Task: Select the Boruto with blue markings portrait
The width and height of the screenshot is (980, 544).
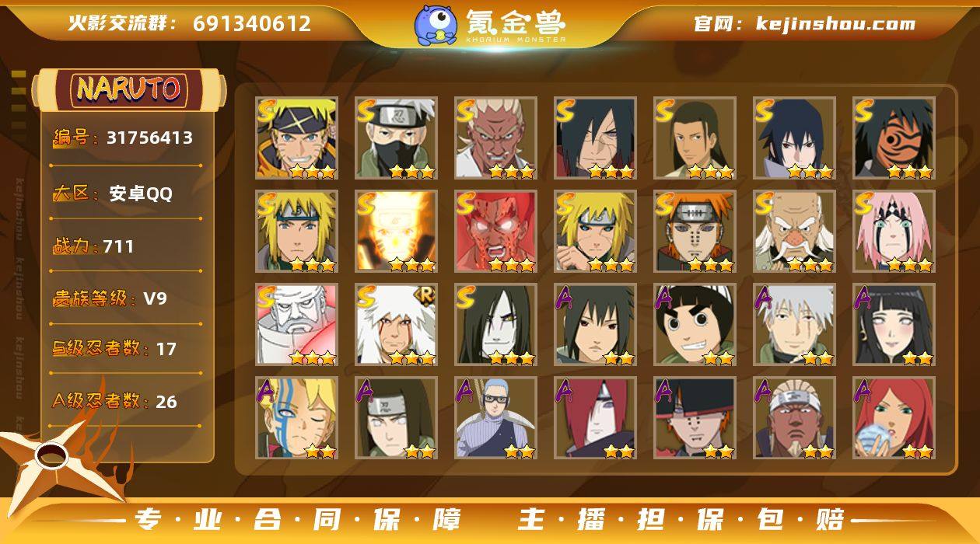Action: pos(296,417)
